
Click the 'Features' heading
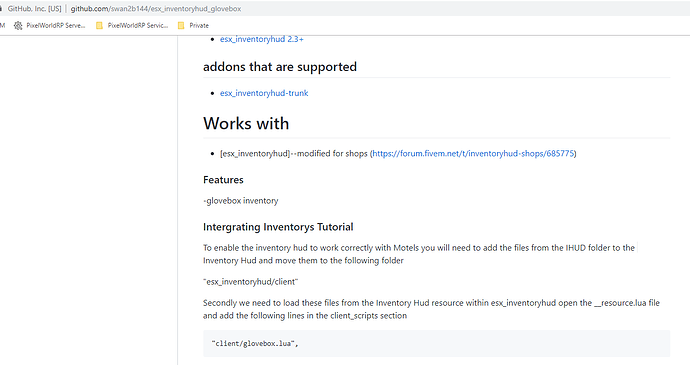[x=223, y=180]
